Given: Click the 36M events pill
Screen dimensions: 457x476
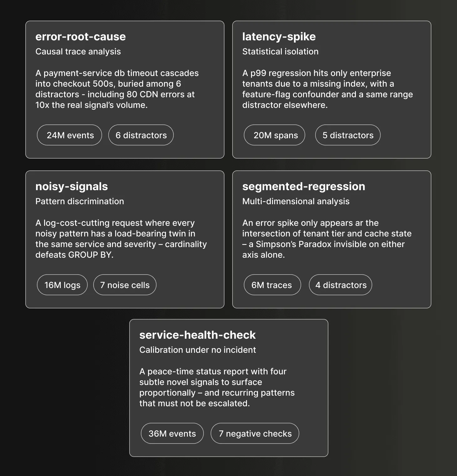Looking at the screenshot, I should [172, 433].
